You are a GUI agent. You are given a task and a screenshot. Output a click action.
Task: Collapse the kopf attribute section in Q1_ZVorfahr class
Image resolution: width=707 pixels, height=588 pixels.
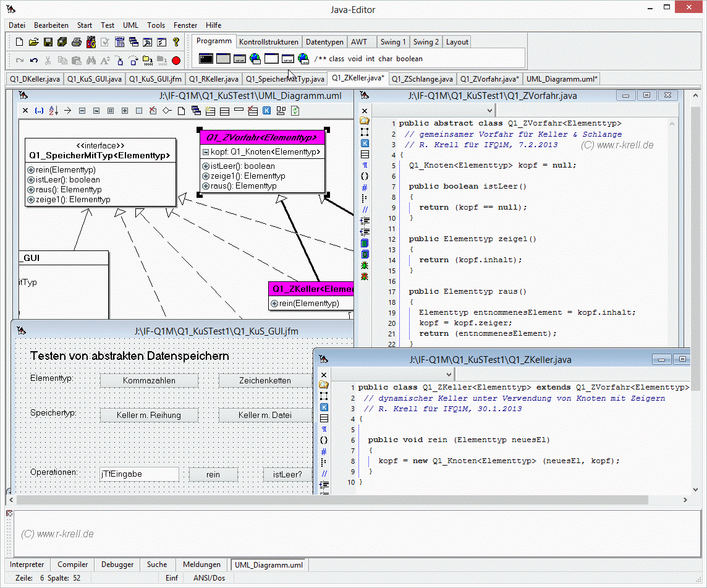[x=206, y=152]
